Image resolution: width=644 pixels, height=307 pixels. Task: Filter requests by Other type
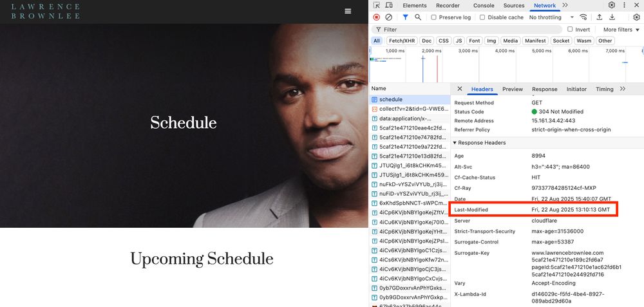[605, 41]
